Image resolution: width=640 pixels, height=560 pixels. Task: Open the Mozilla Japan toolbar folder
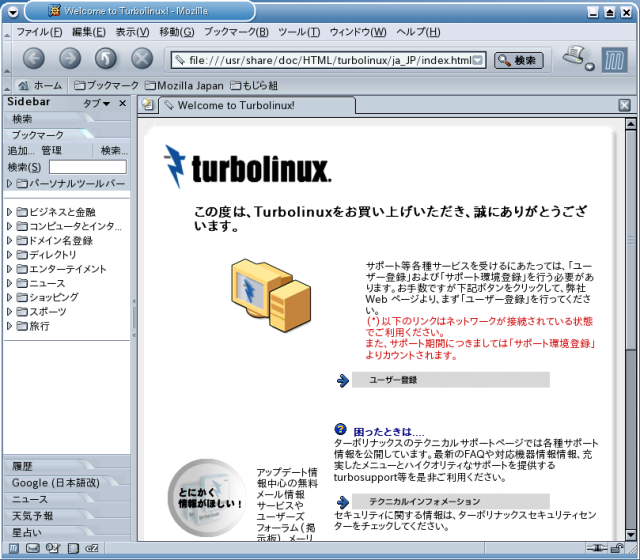184,85
